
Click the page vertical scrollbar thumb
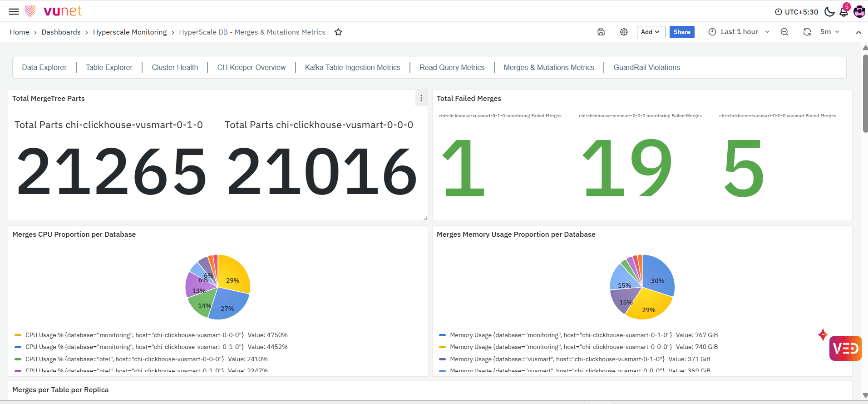pyautogui.click(x=865, y=93)
